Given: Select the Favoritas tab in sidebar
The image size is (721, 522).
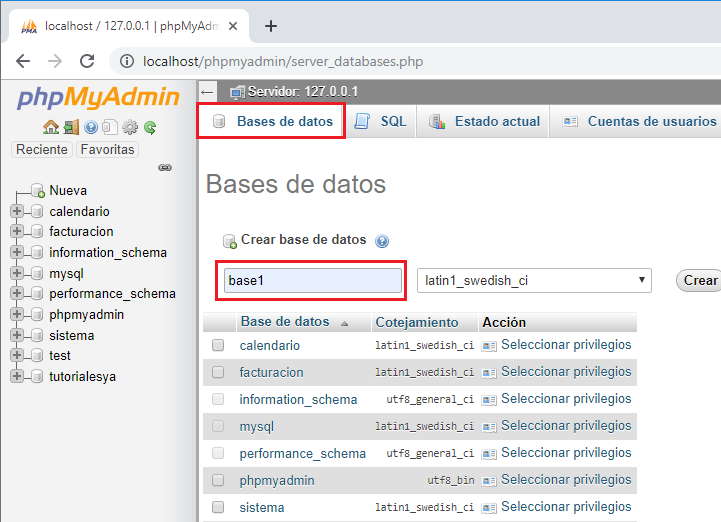Looking at the screenshot, I should tap(108, 149).
